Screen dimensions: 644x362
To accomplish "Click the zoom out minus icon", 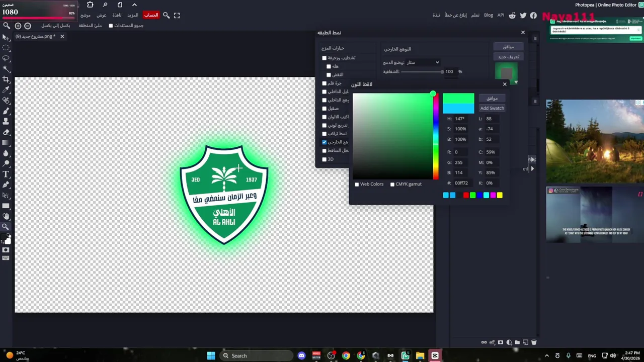I will pyautogui.click(x=28, y=26).
